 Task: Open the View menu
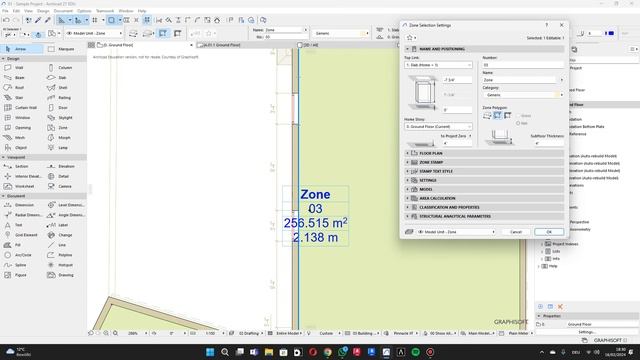[28, 11]
